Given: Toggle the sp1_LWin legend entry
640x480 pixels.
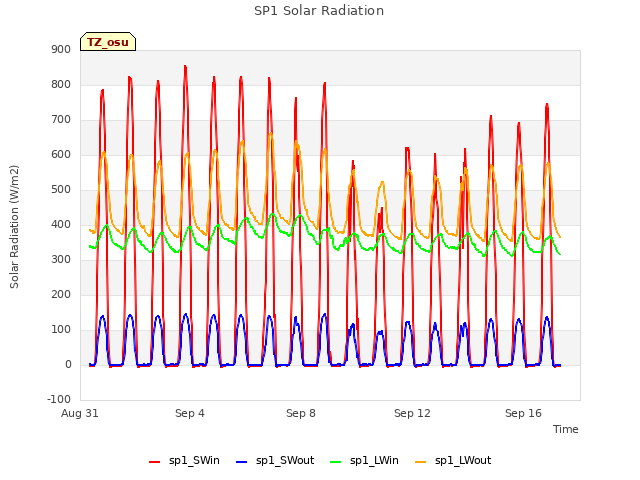Looking at the screenshot, I should coord(364,461).
